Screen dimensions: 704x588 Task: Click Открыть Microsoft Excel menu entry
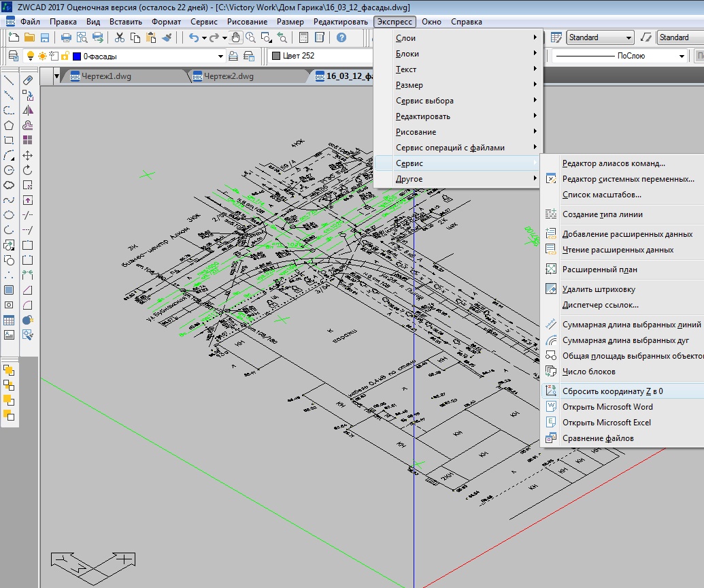click(606, 423)
